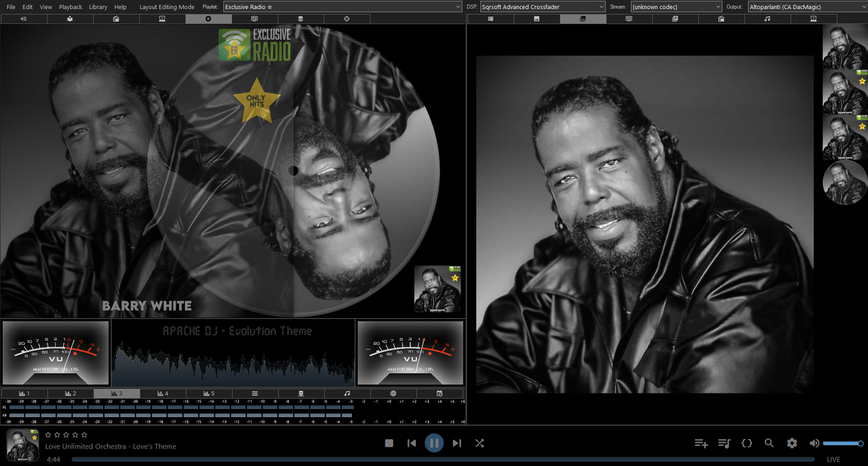Click track title Love Unlimited Orchestra - Love's Theme

click(x=111, y=446)
